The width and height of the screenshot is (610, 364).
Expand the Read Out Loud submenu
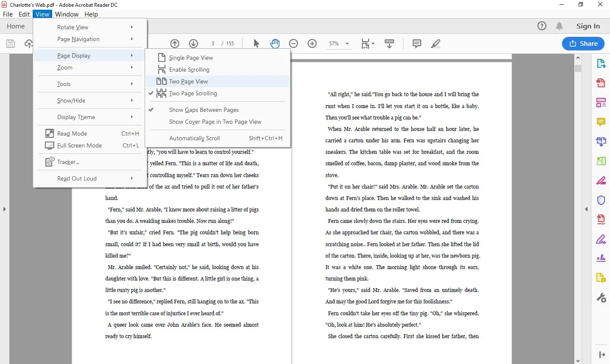90,178
